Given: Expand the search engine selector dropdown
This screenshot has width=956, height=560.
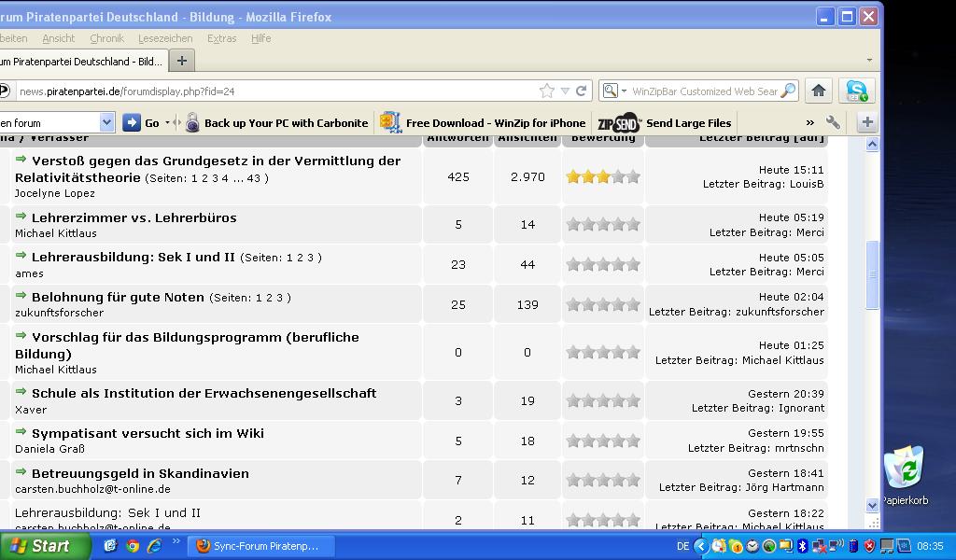Looking at the screenshot, I should (615, 91).
